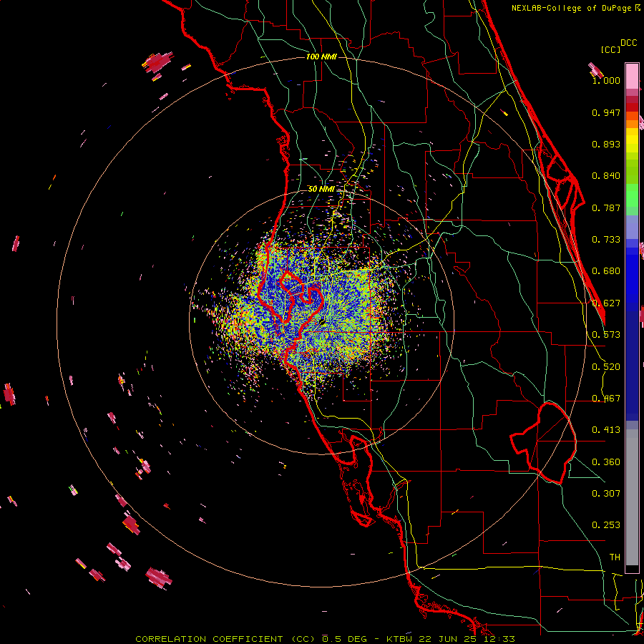The height and width of the screenshot is (644, 644).
Task: Click the 1.000 value on the scale
Action: 606,81
